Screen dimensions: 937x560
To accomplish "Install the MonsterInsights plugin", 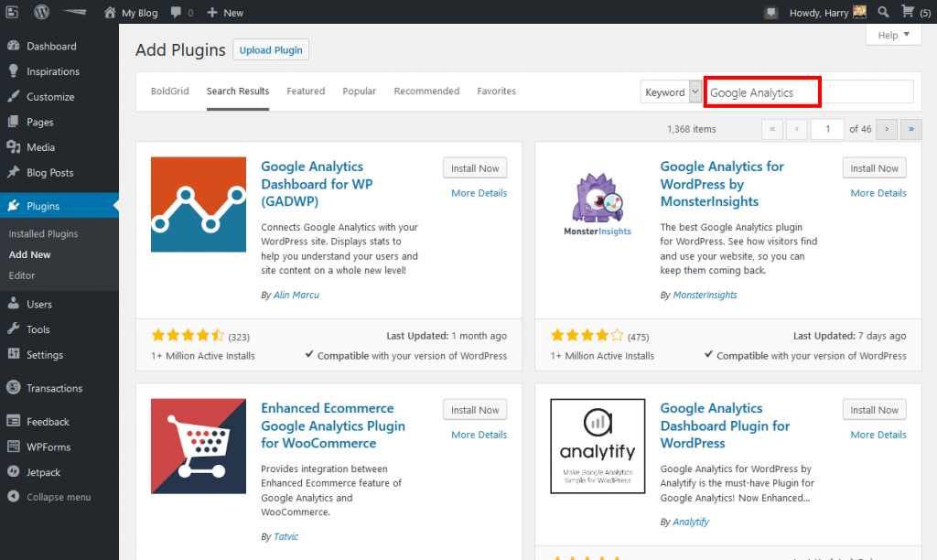I will (x=874, y=167).
